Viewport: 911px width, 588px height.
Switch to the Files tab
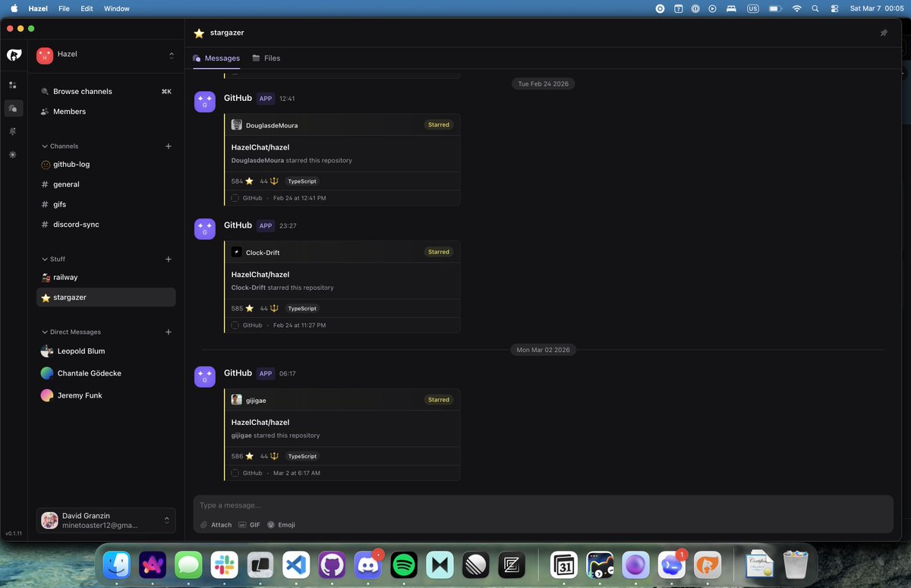tap(266, 58)
